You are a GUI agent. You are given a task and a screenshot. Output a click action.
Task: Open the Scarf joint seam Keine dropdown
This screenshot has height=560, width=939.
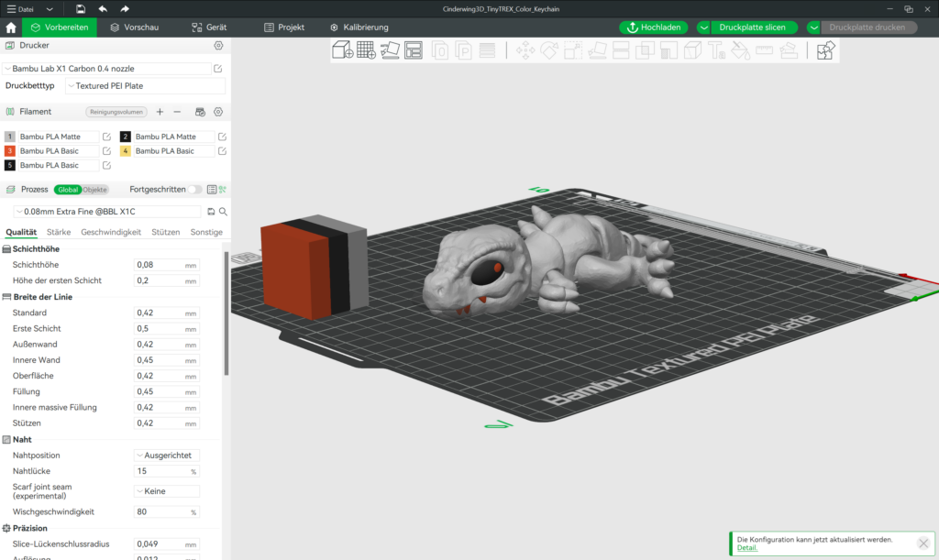coord(167,492)
